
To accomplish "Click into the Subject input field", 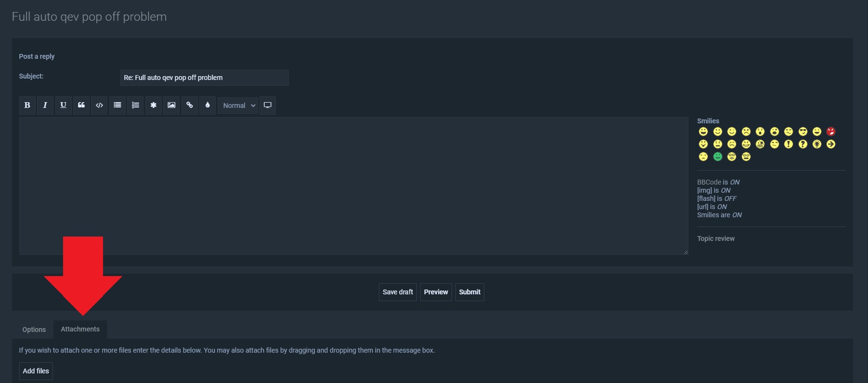I will pos(204,78).
